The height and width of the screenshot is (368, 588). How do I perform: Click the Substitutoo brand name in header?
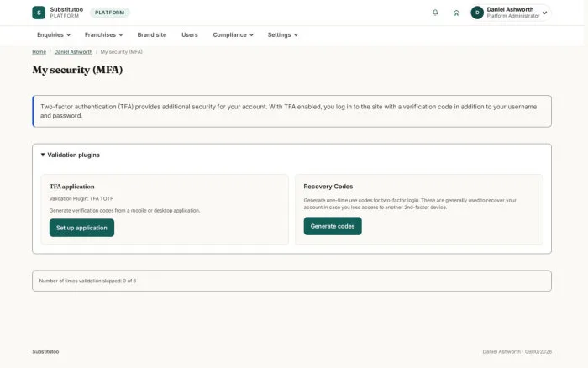[x=66, y=9]
